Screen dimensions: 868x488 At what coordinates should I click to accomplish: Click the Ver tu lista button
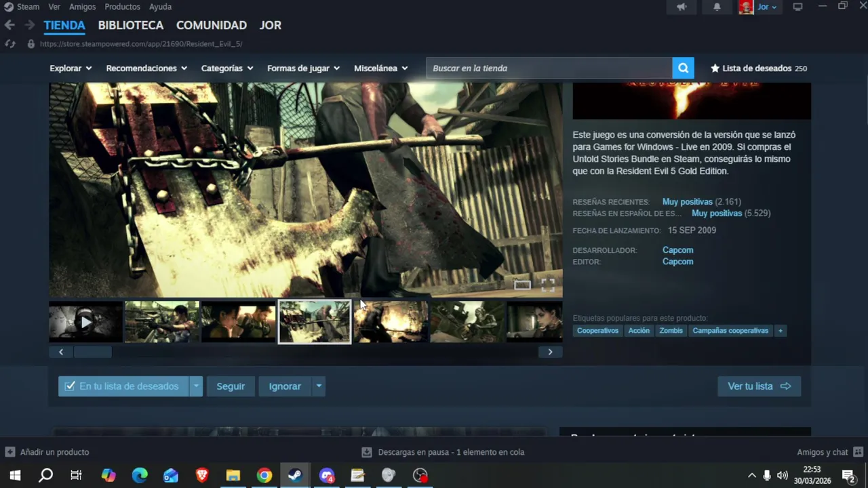click(759, 386)
